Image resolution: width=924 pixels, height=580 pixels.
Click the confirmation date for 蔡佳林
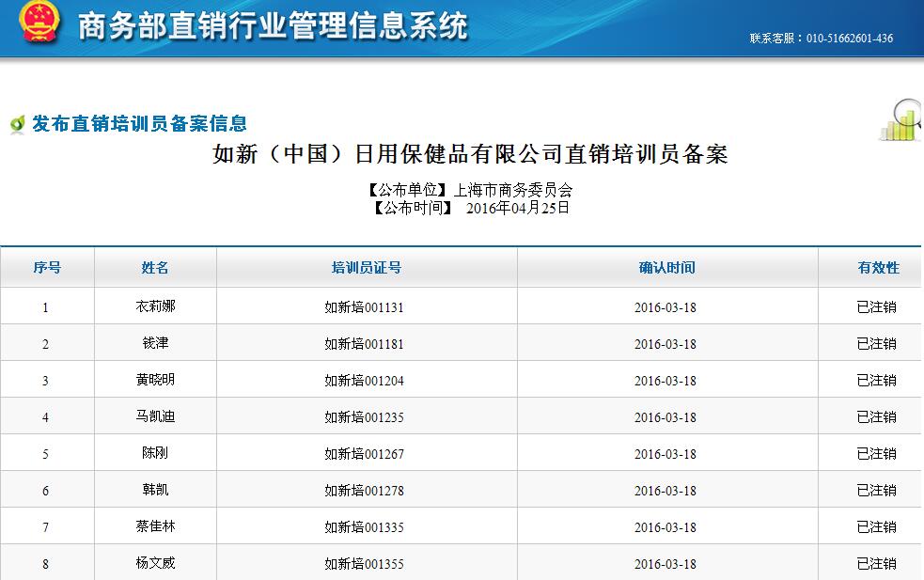coord(665,527)
